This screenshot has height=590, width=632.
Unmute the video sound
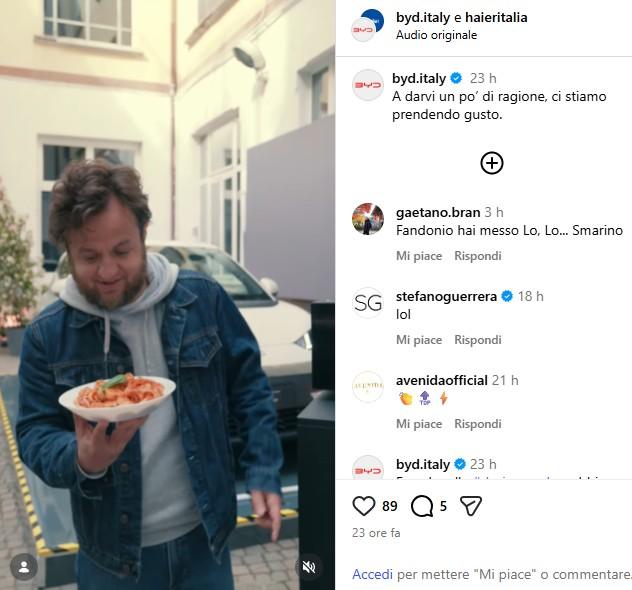pos(309,567)
